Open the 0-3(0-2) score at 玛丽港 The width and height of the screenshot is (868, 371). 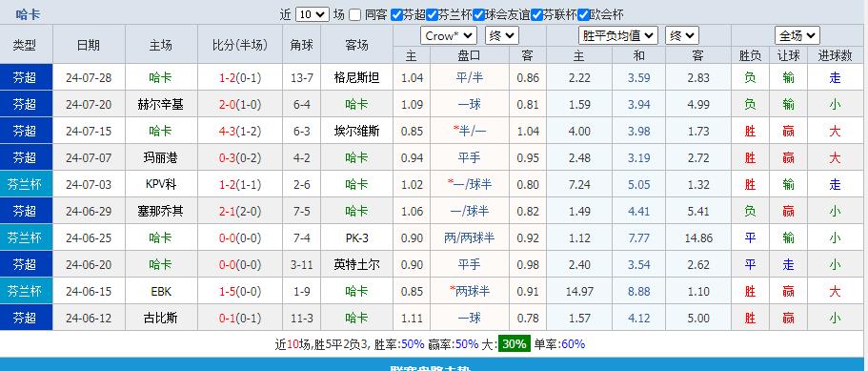(x=240, y=157)
